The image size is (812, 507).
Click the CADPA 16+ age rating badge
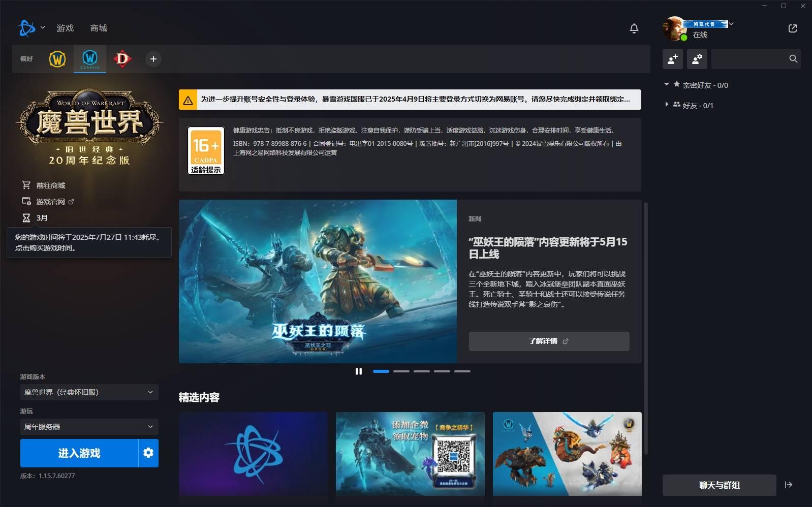pos(206,150)
